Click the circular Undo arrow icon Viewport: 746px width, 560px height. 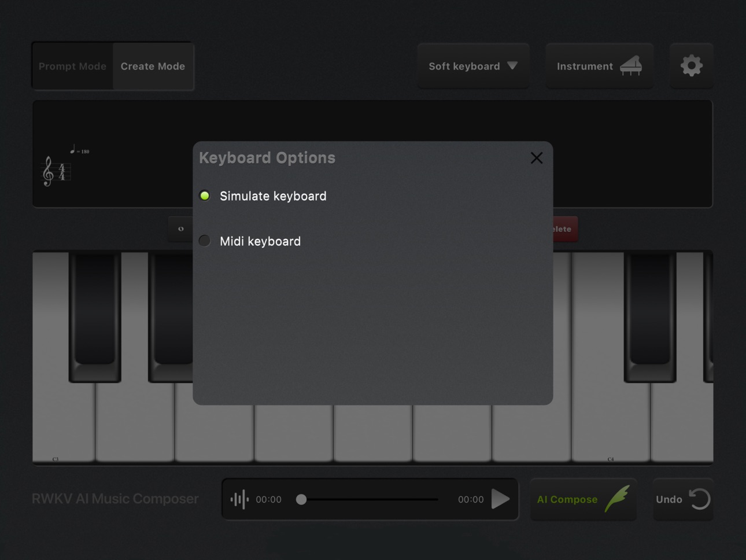point(699,499)
